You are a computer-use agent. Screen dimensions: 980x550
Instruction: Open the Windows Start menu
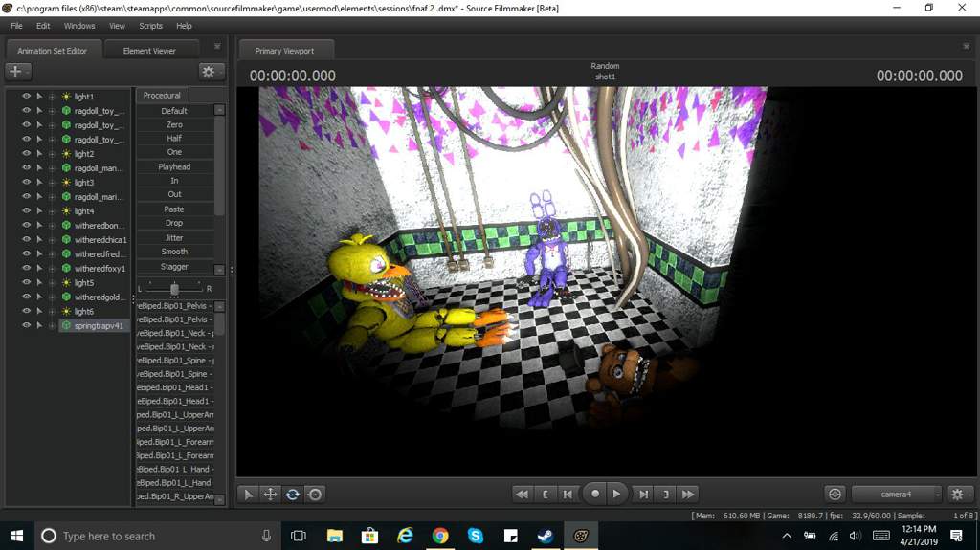17,536
